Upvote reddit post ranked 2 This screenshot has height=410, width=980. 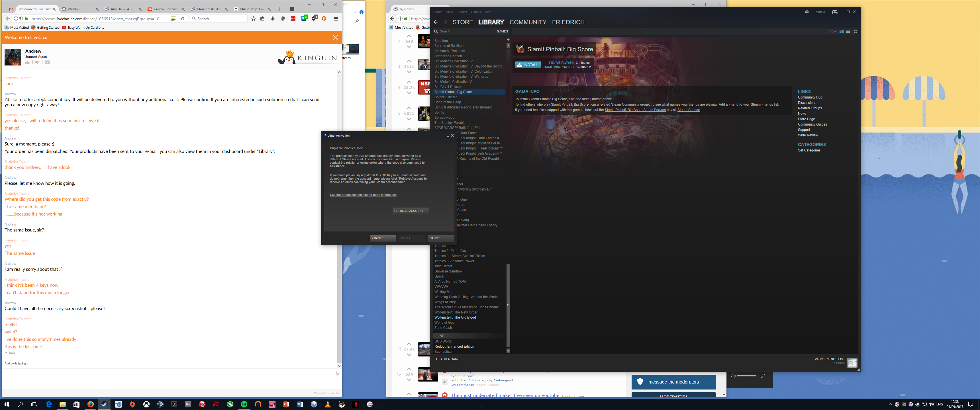pos(409,36)
